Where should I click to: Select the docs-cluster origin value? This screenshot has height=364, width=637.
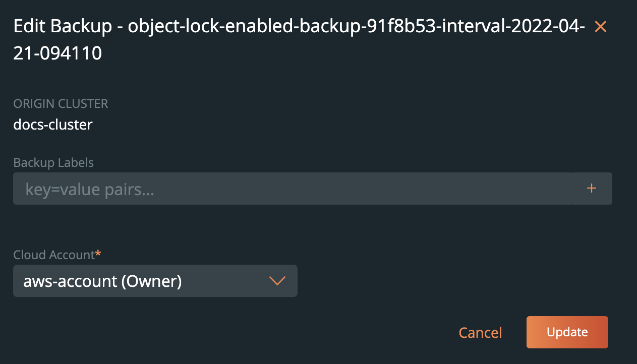pyautogui.click(x=53, y=125)
